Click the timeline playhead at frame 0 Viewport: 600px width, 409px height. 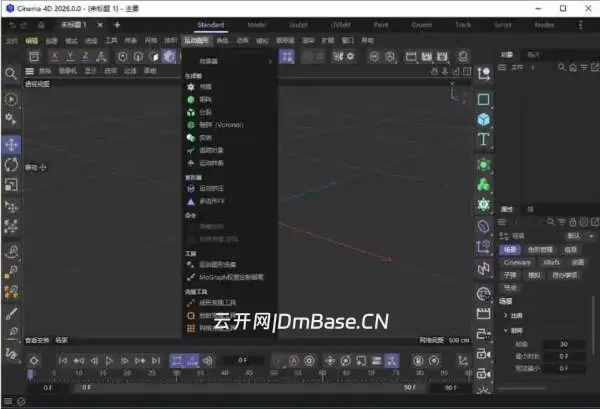click(31, 374)
